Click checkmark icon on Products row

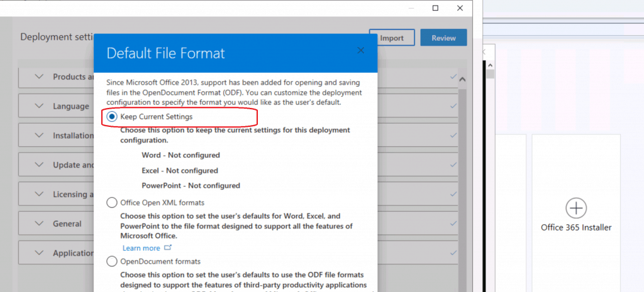point(453,77)
